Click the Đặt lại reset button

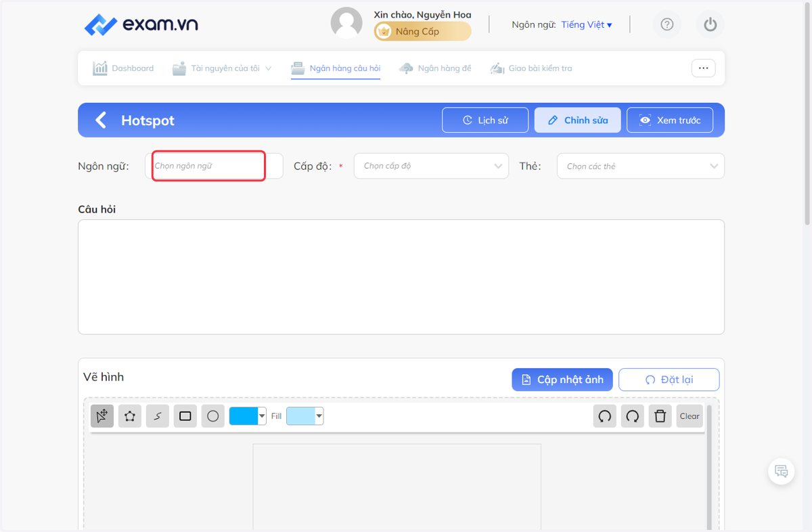(x=669, y=380)
